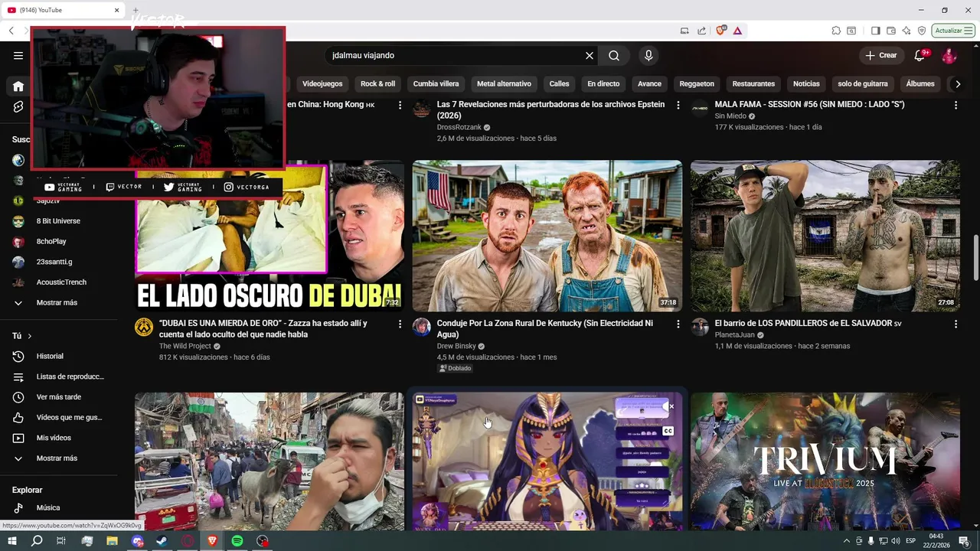Open options for the Epstein revelations video
Screen dimensions: 980x551
(678, 105)
